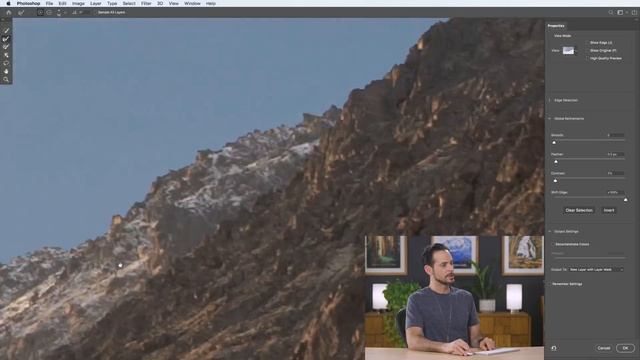Click the Feather value field
The width and height of the screenshot is (640, 360).
pos(616,154)
